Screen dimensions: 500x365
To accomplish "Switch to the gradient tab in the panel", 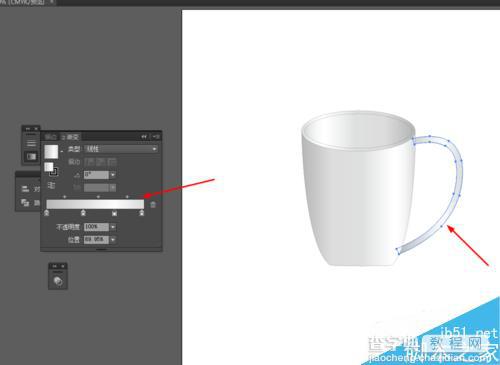I will [x=71, y=137].
